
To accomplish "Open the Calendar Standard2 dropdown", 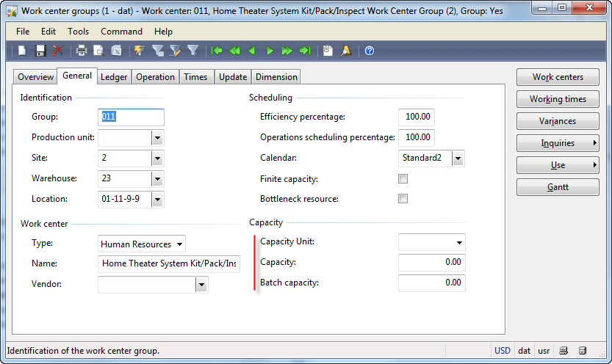I will 458,159.
